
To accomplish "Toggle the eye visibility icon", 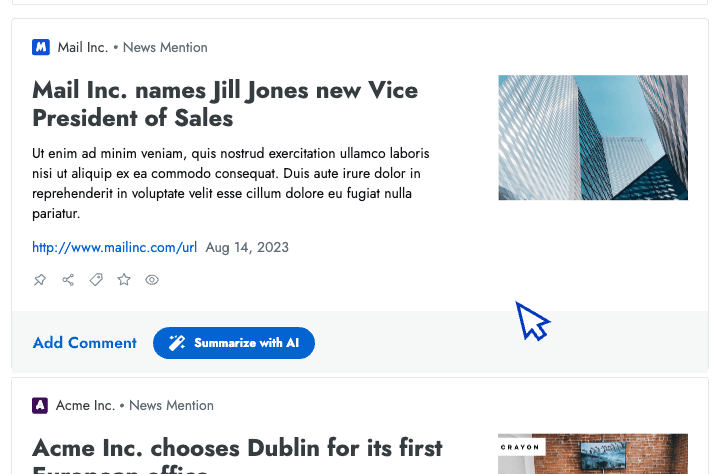I will 152,280.
